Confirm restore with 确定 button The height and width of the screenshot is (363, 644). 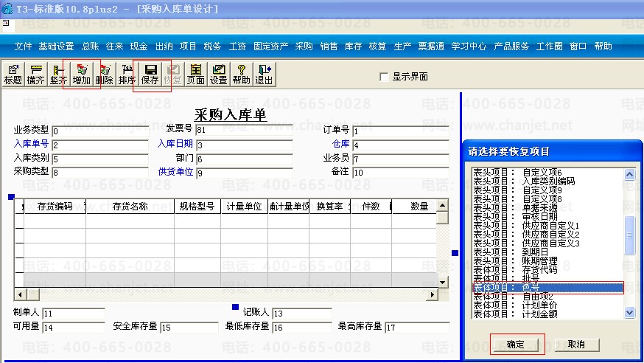[516, 345]
